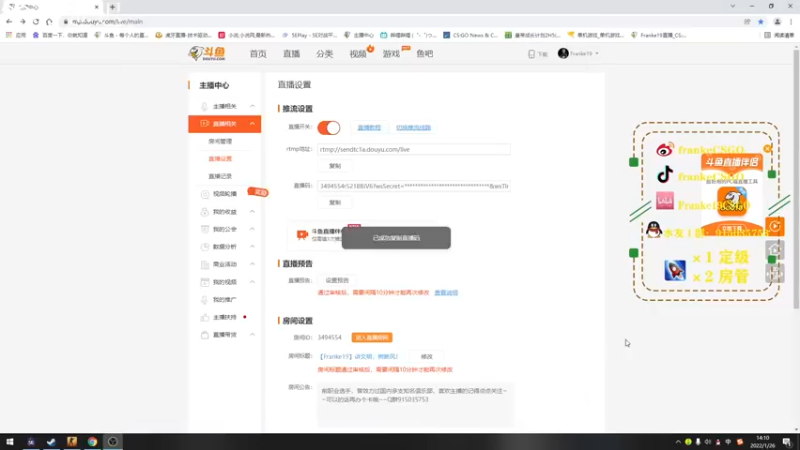Click 复制 under the rtmp address

pos(335,166)
